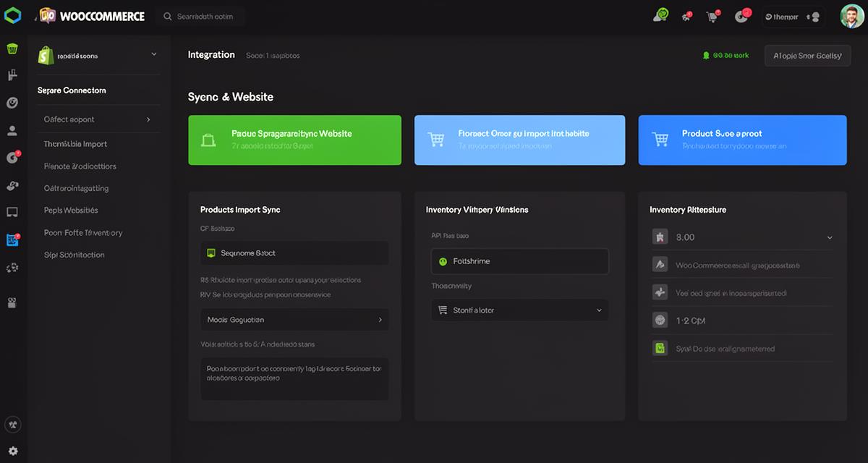Open the 'Seqanome Sıboct' select field
Image resolution: width=868 pixels, height=463 pixels.
[x=294, y=253]
